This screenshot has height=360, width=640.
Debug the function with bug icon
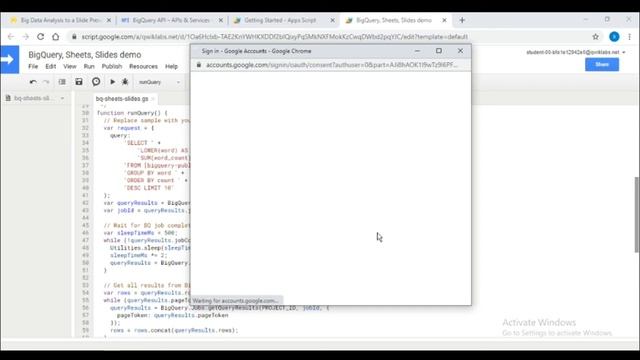[x=125, y=82]
